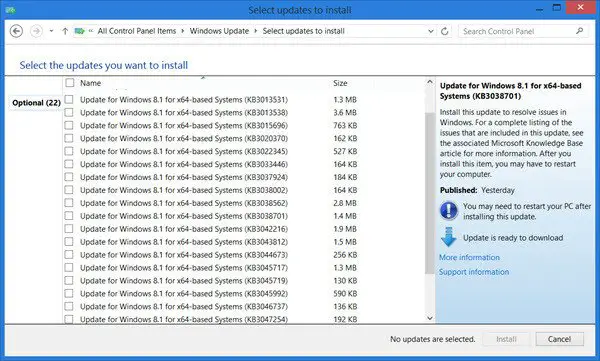
Task: Click the 256 KB size value
Action: click(x=345, y=255)
